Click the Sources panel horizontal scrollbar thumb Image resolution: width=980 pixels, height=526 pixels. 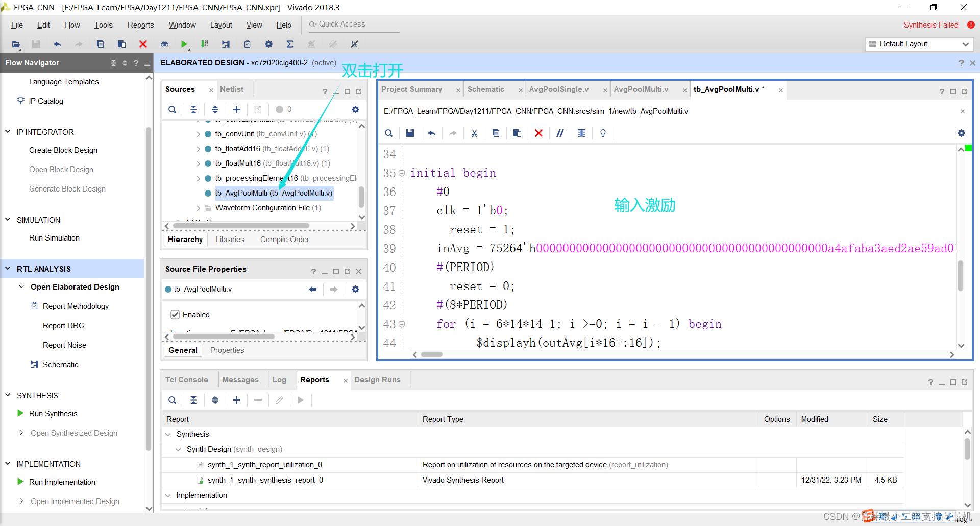pos(241,226)
